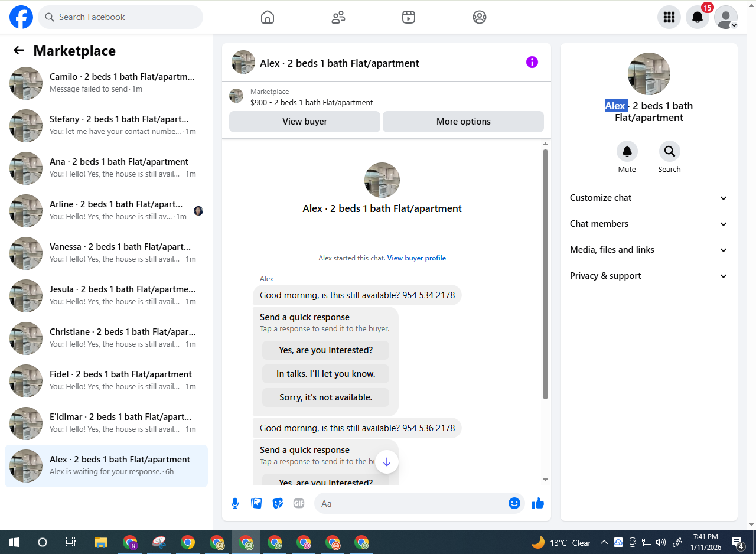
Task: Send 'In talks. I'll let you know.' response
Action: tap(326, 374)
